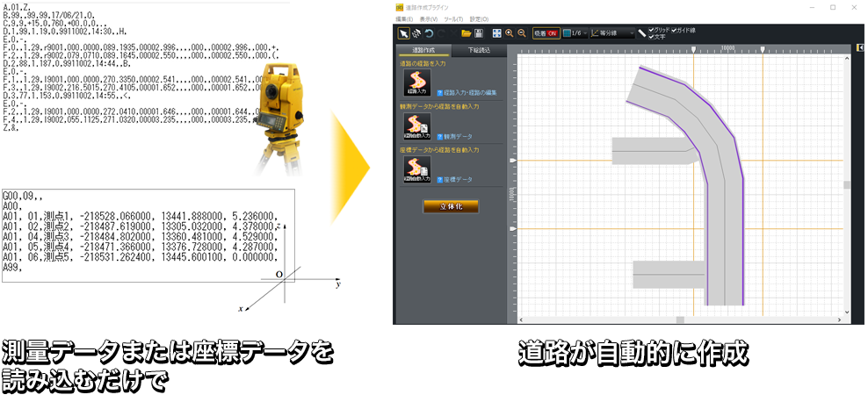Image resolution: width=868 pixels, height=402 pixels.
Task: Open the 座標データ help link
Action: point(459,180)
